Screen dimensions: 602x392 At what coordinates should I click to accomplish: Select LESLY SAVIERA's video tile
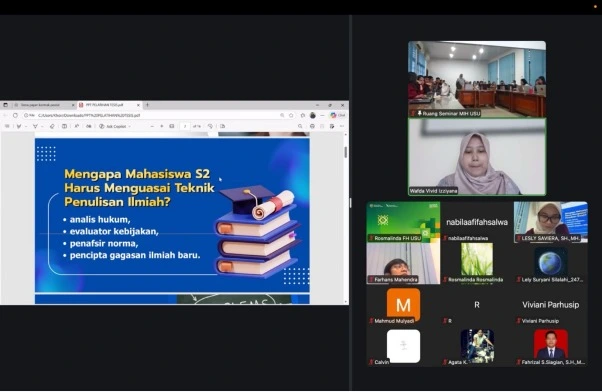(x=551, y=222)
